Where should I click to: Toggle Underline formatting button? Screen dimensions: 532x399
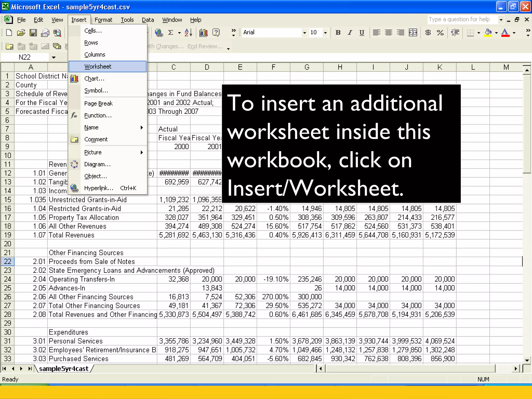362,32
